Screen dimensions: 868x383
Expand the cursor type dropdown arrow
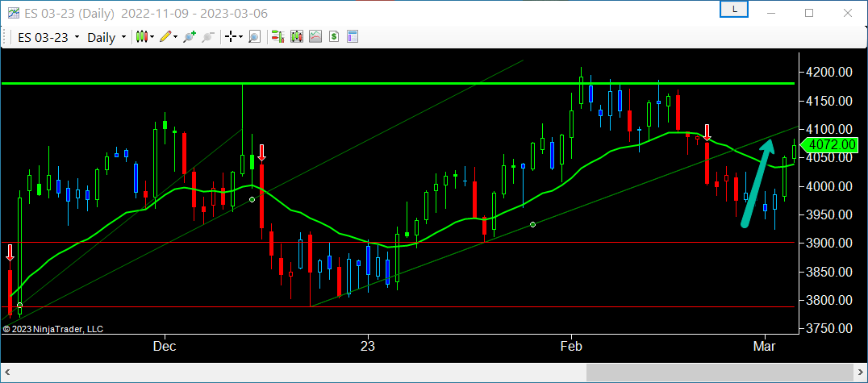(x=241, y=37)
